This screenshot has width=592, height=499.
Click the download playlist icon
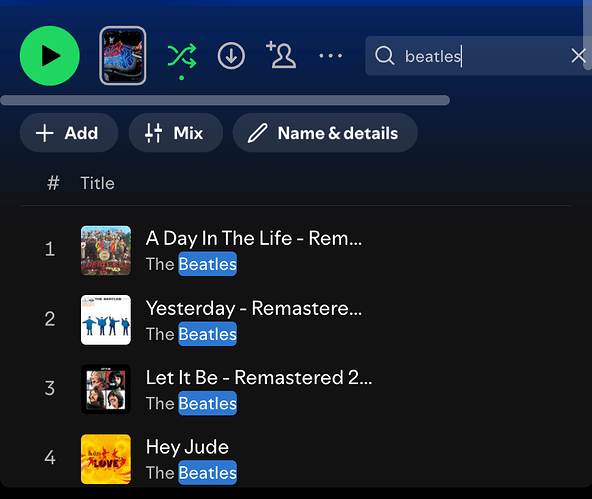(x=231, y=56)
